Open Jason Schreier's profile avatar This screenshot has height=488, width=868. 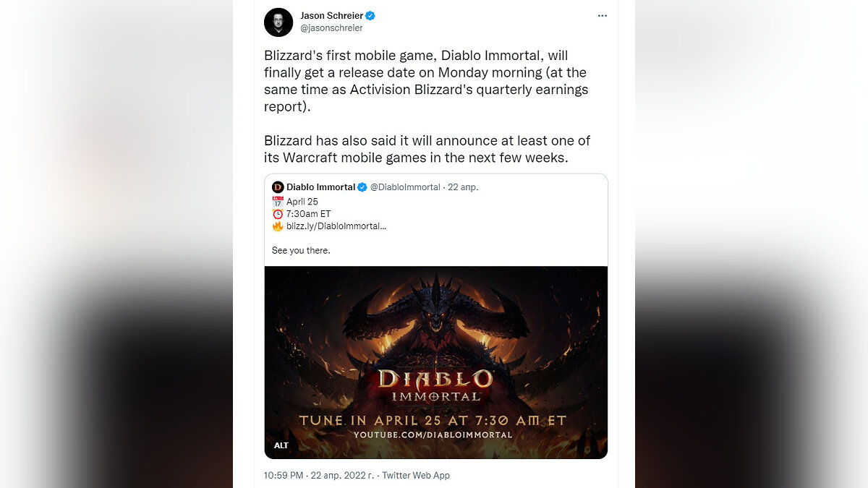point(278,22)
